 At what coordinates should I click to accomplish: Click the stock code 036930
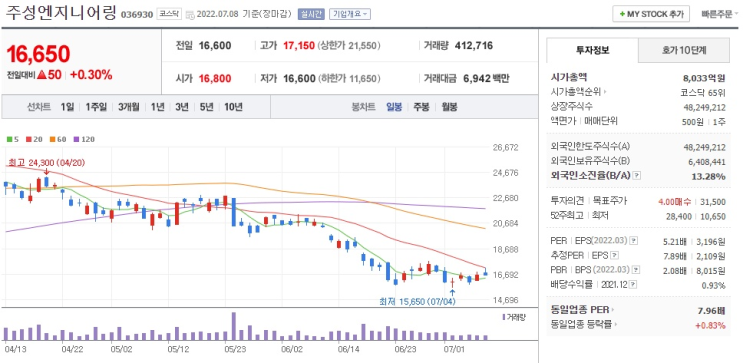[137, 15]
